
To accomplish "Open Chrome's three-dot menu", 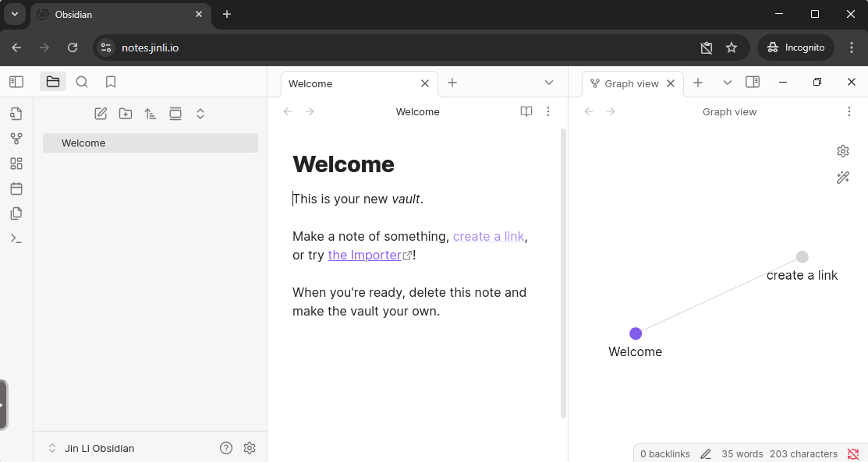I will 852,48.
